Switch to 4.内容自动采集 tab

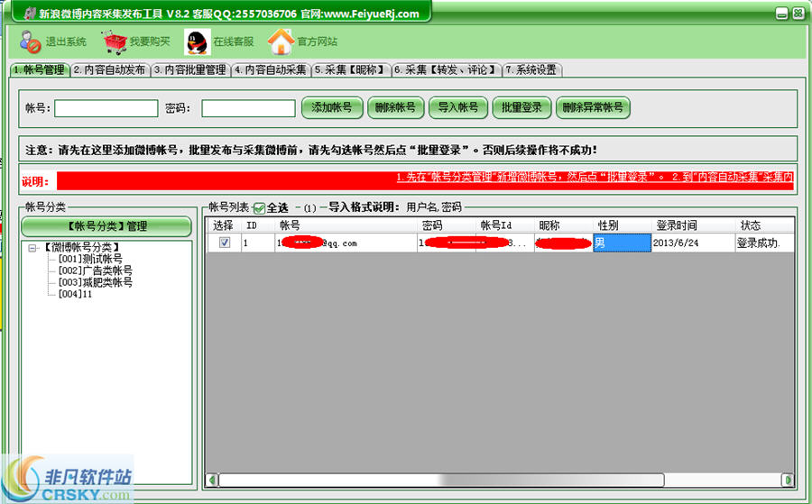coord(271,69)
